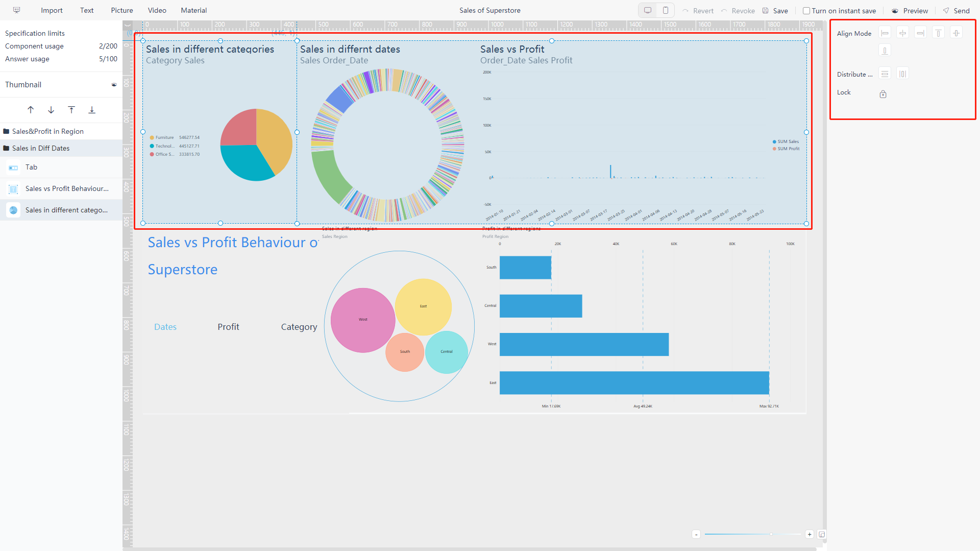980x551 pixels.
Task: Toggle the SUM Profit legend entry
Action: [786, 149]
